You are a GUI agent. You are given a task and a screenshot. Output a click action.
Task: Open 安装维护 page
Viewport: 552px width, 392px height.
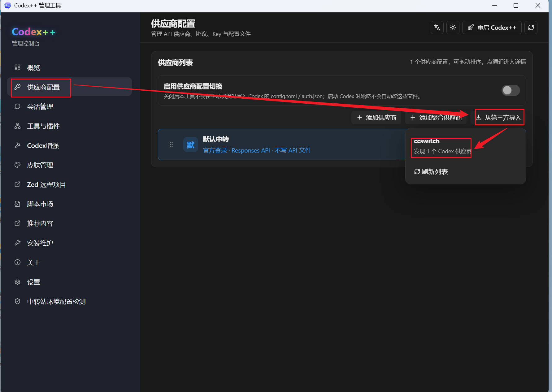click(x=69, y=243)
